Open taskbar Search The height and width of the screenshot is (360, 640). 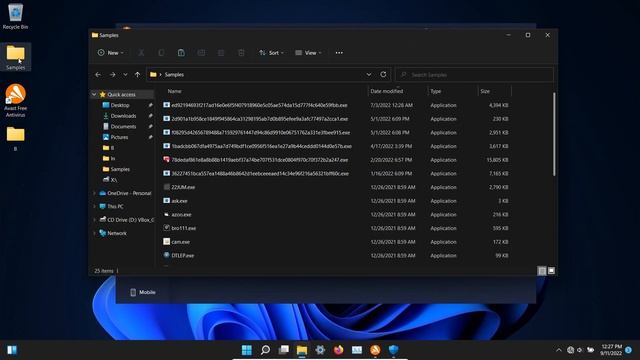coord(265,350)
